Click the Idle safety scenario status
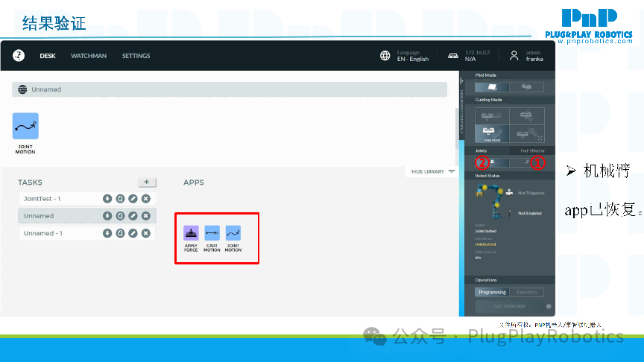Screen dimensions: 644x362 point(478,258)
